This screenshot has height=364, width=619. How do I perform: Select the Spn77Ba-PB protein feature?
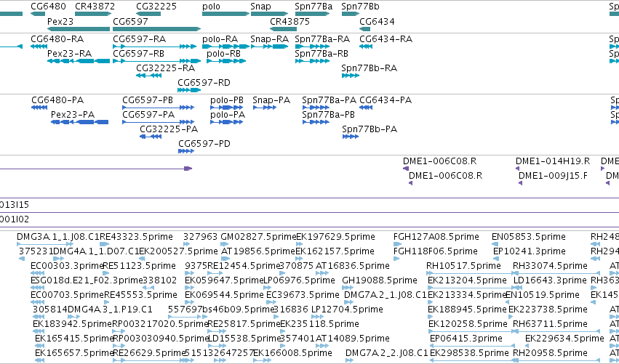[x=316, y=122]
